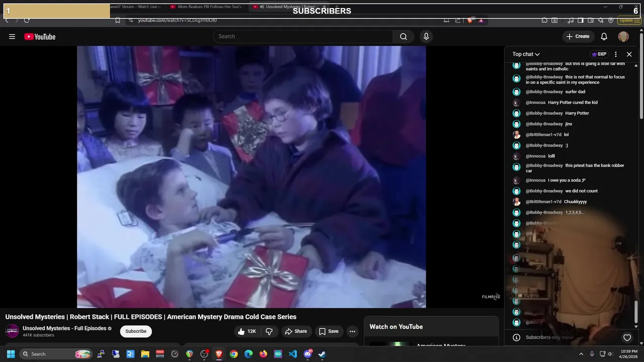Switch to the Stream - Watch Live tab
Viewport: 644px width, 362px height.
point(136,7)
